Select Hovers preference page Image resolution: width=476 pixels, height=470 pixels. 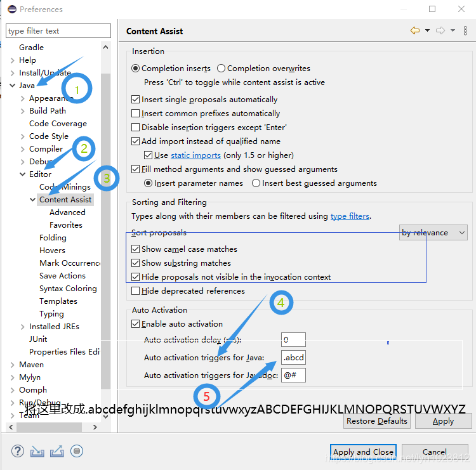[52, 251]
